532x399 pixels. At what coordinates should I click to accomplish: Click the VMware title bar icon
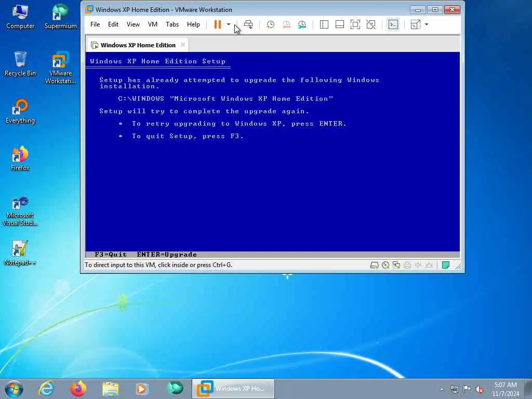click(89, 9)
